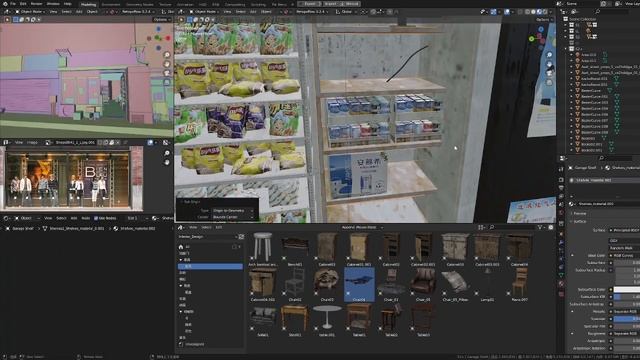Viewport: 640px width, 360px height.
Task: Click zoom icon in the image editor
Action: 167,153
